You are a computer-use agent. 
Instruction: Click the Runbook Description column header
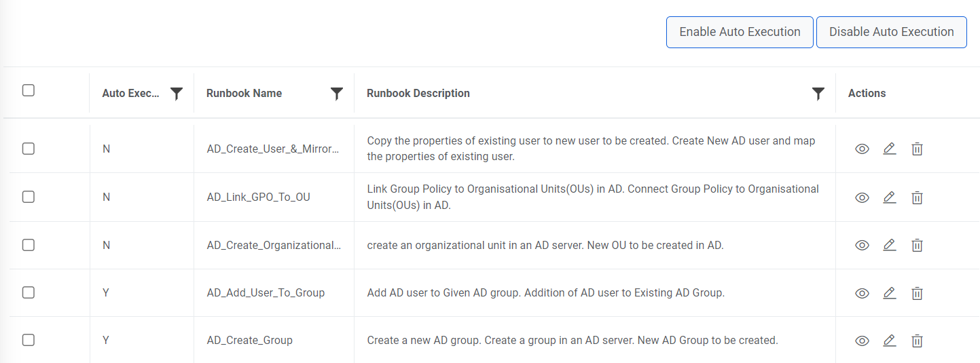tap(418, 94)
